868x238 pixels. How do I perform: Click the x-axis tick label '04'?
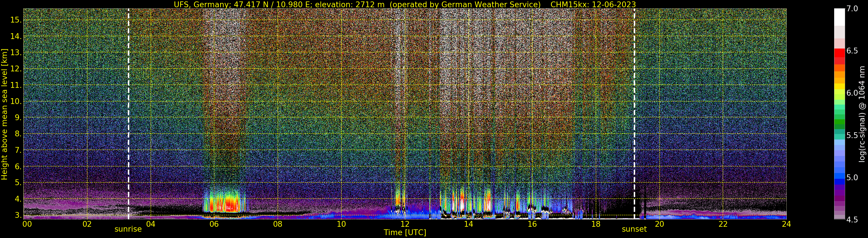[151, 224]
